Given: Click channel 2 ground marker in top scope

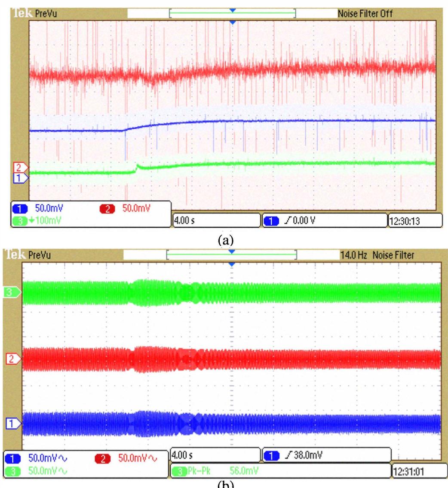Looking at the screenshot, I should point(20,168).
